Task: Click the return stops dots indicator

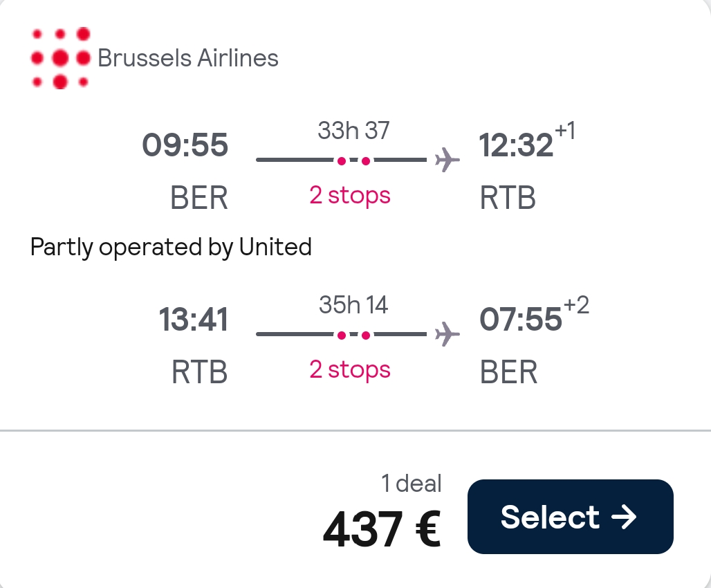Action: pos(353,335)
